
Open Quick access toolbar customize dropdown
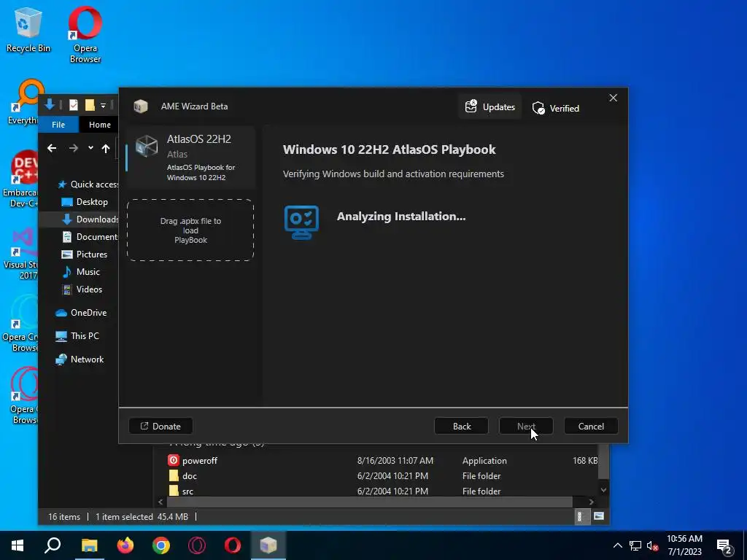[104, 106]
